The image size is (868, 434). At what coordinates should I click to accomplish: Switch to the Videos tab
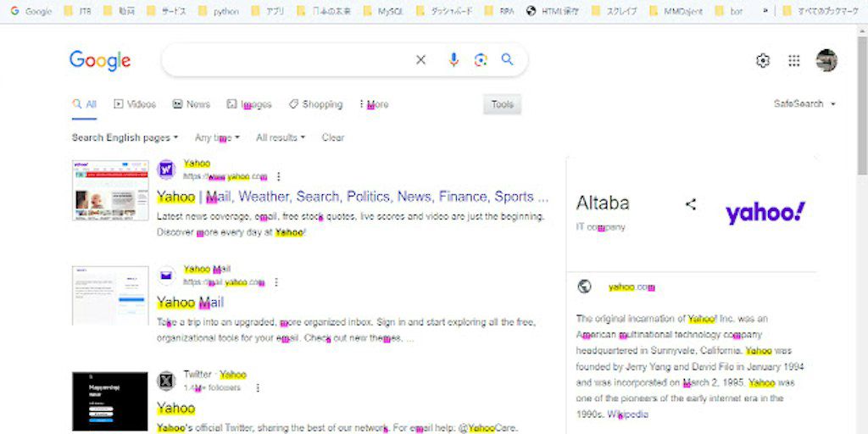(x=135, y=104)
